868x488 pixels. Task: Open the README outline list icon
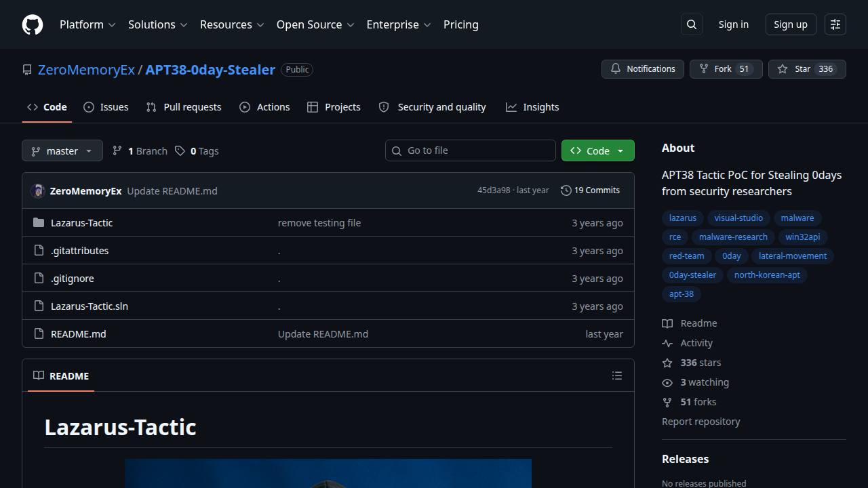617,375
